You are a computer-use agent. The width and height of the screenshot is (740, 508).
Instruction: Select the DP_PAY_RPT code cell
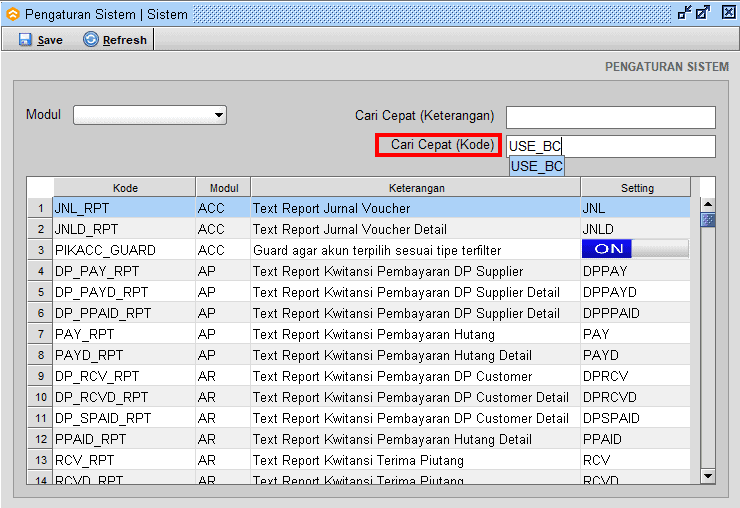pos(125,271)
